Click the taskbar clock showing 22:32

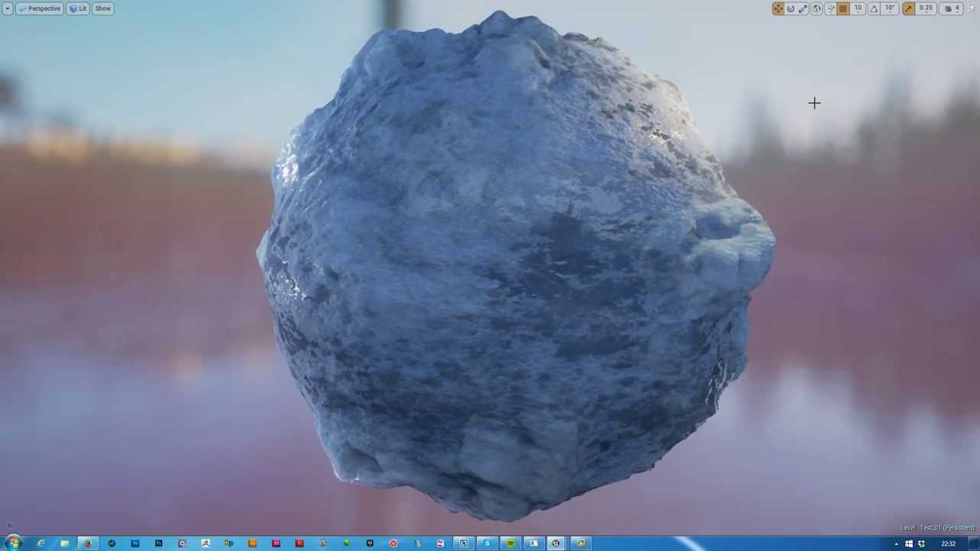(x=949, y=544)
